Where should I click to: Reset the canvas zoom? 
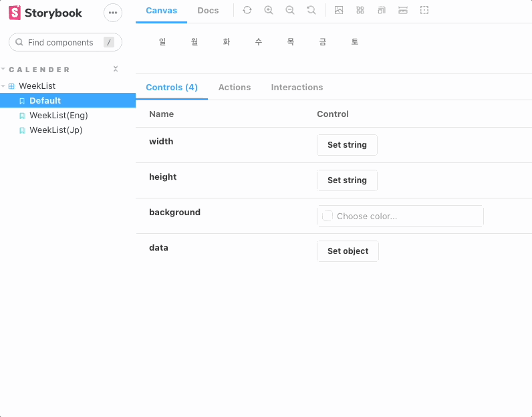311,10
